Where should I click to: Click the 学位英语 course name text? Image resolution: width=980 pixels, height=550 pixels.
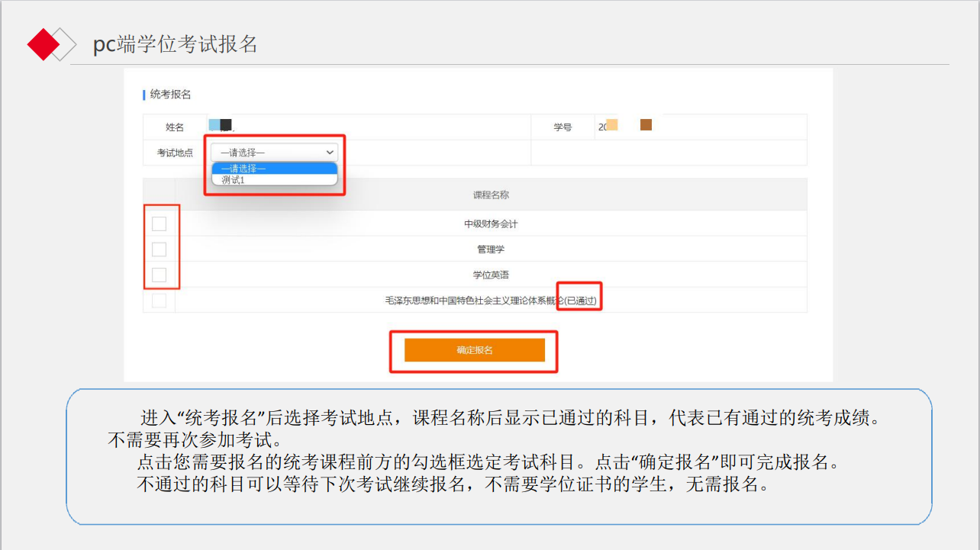[491, 275]
